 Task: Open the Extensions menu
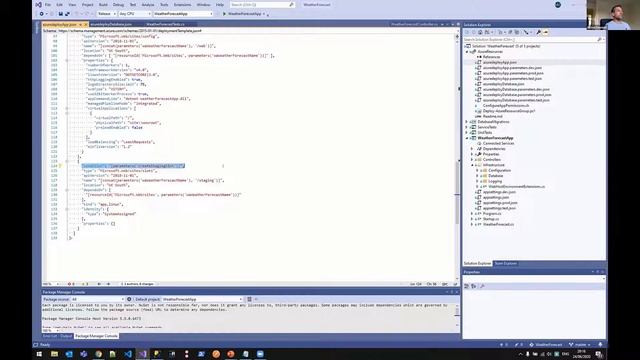click(x=182, y=4)
